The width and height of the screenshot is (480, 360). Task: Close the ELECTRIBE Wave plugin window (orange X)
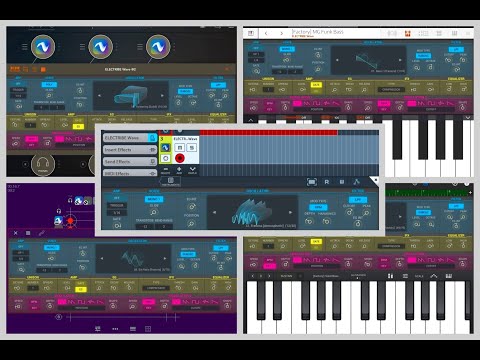tap(227, 69)
